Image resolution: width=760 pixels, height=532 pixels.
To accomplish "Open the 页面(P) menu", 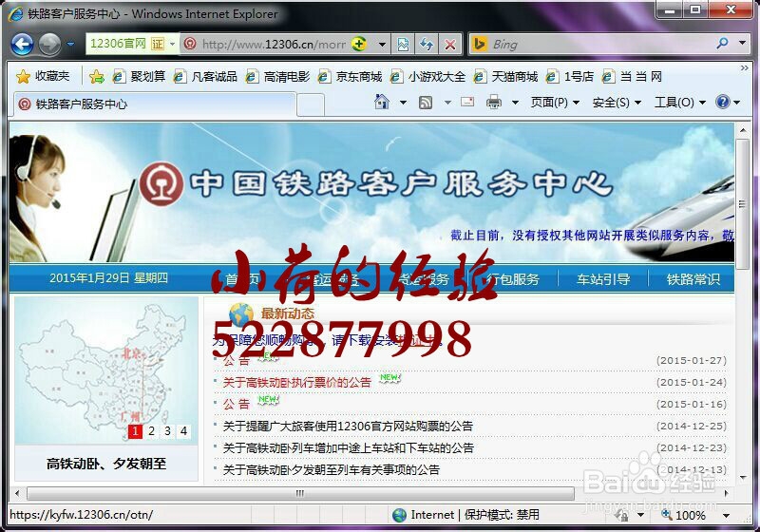I will pyautogui.click(x=555, y=103).
